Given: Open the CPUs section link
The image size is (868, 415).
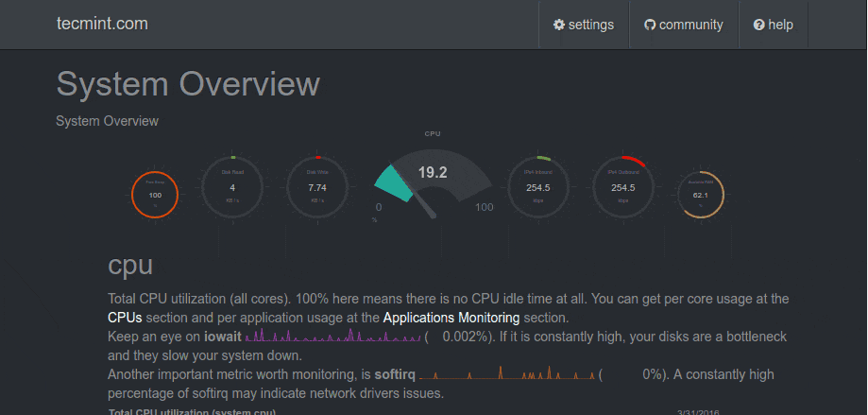Looking at the screenshot, I should 132,318.
